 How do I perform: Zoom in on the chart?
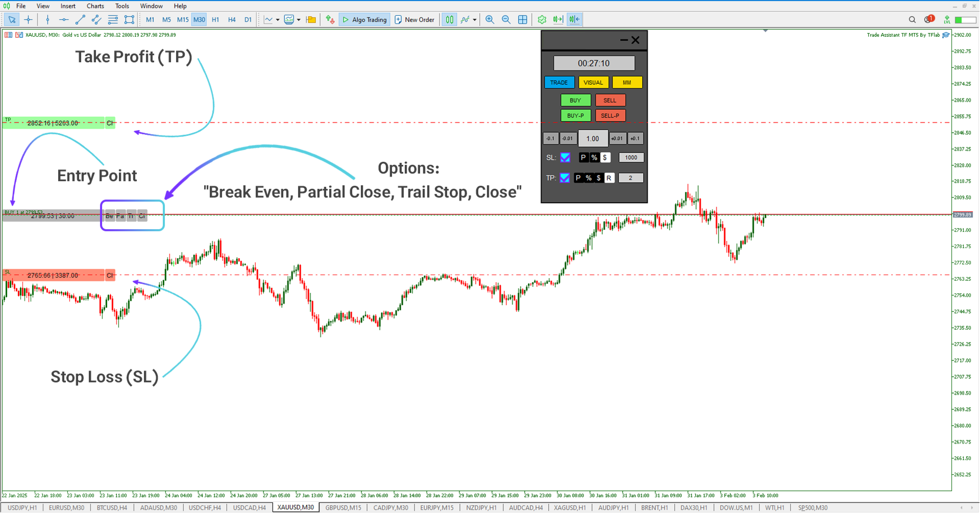tap(489, 19)
